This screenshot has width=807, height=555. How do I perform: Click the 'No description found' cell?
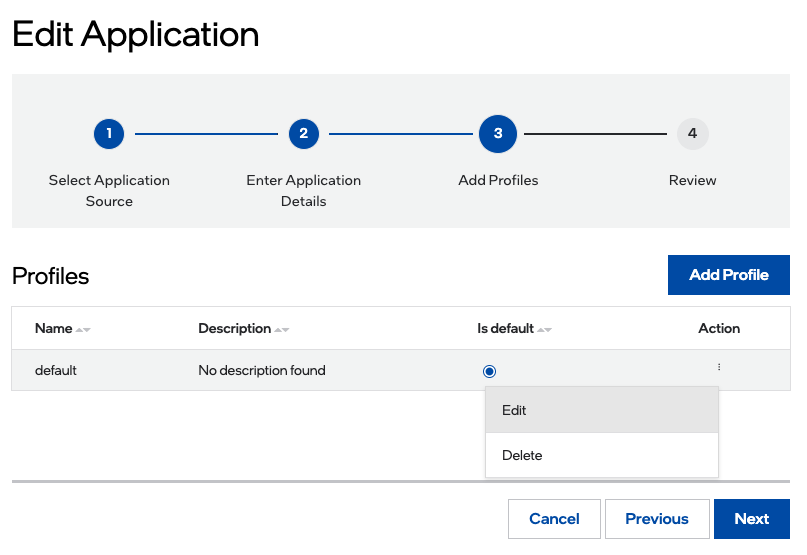(x=262, y=370)
